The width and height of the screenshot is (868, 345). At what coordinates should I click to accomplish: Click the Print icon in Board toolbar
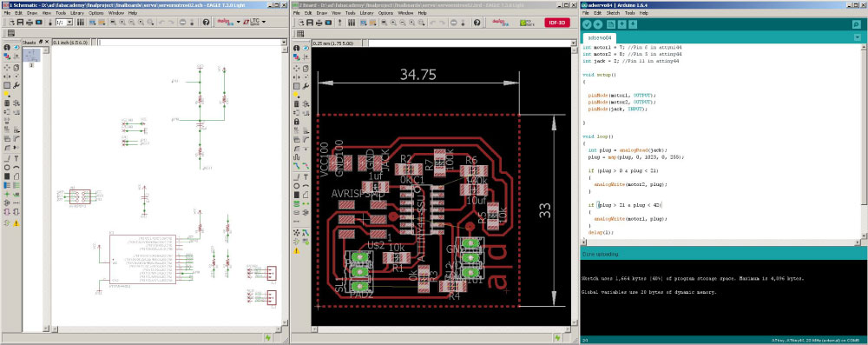coord(319,23)
